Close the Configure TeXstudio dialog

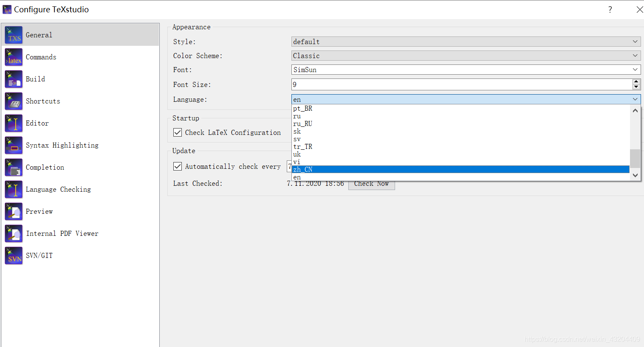pos(639,9)
